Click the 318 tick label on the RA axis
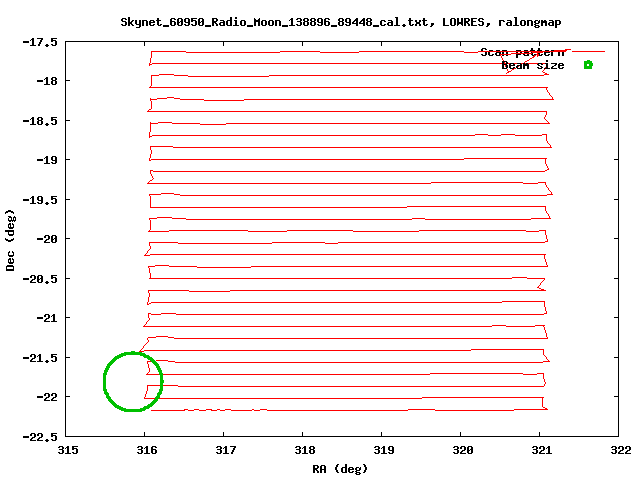The width and height of the screenshot is (640, 480). pos(304,450)
